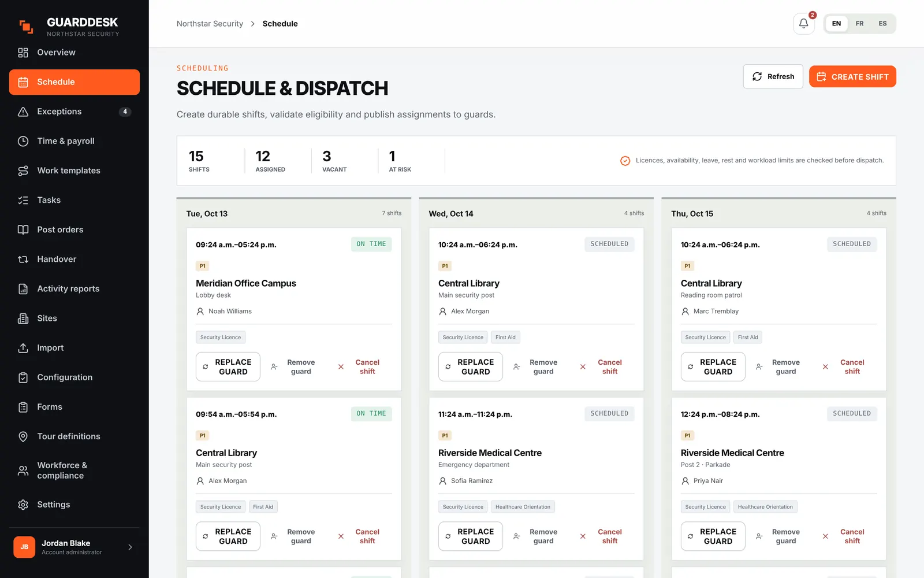Click the GuardDesk logo icon
The width and height of the screenshot is (924, 578).
pos(26,27)
